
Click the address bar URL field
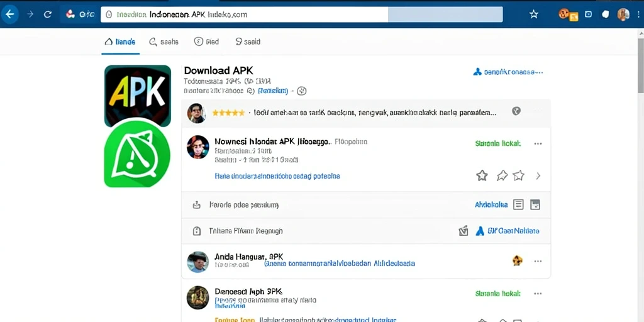tap(301, 14)
